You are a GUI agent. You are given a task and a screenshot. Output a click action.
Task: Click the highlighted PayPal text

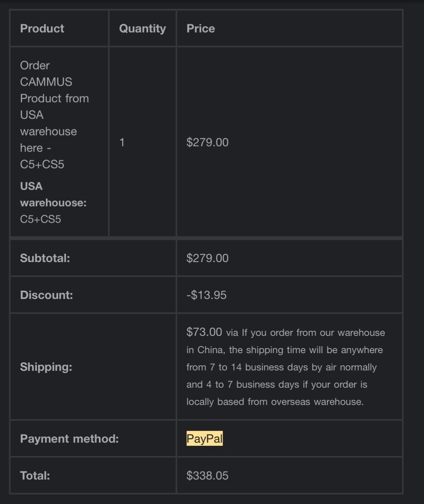pyautogui.click(x=204, y=438)
